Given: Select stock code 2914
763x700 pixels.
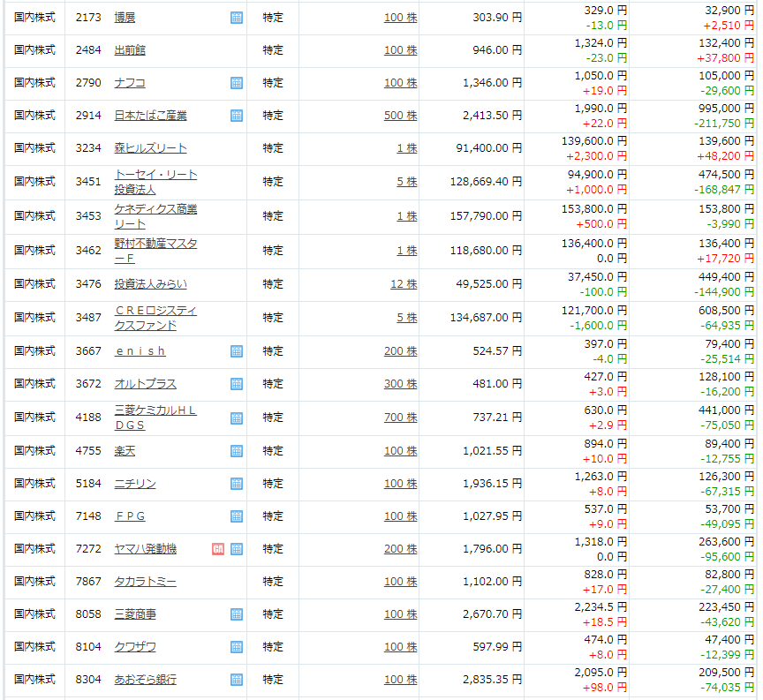Looking at the screenshot, I should tap(88, 116).
